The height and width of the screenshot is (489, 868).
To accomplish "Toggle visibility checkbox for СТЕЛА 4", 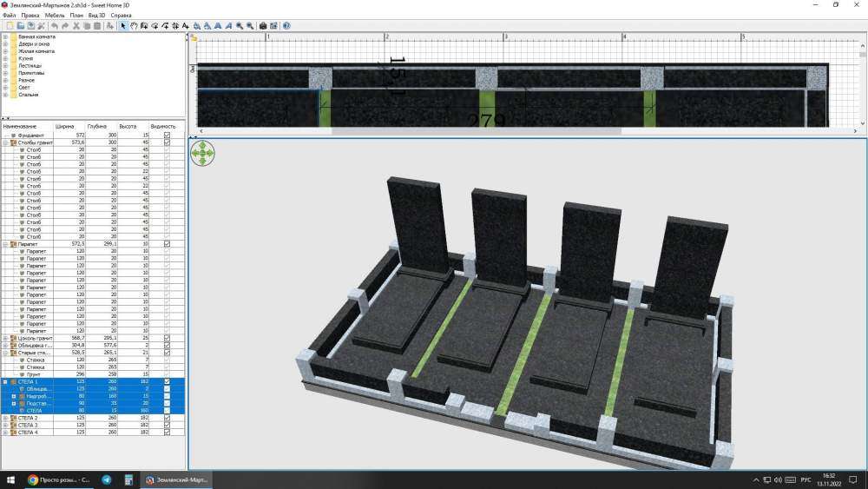I will (x=167, y=432).
